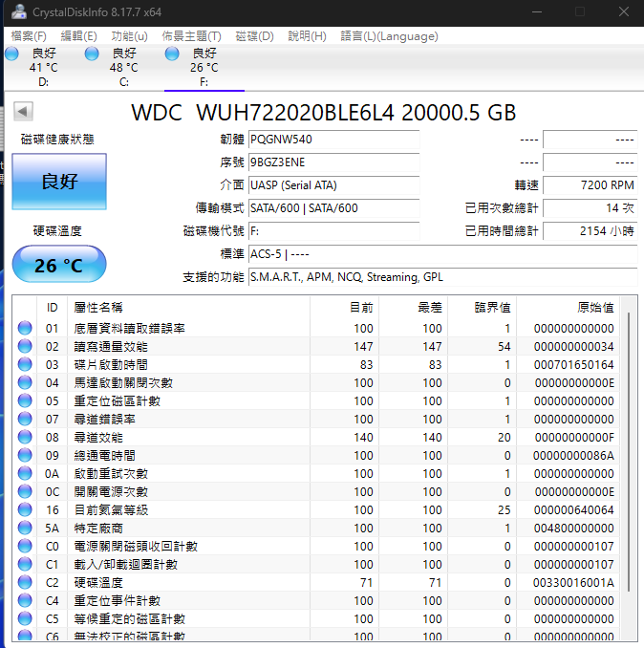Click the interface field UASP (Serial ATA)
This screenshot has width=644, height=648.
pyautogui.click(x=333, y=185)
